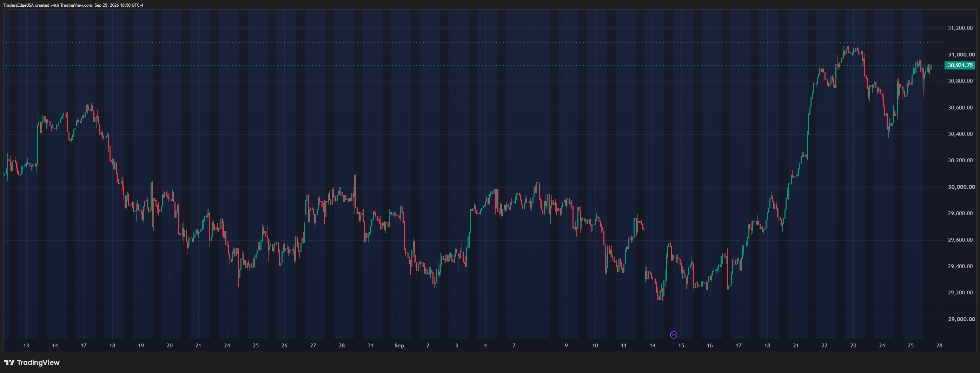
Task: Click date label 31 on time axis
Action: point(371,346)
